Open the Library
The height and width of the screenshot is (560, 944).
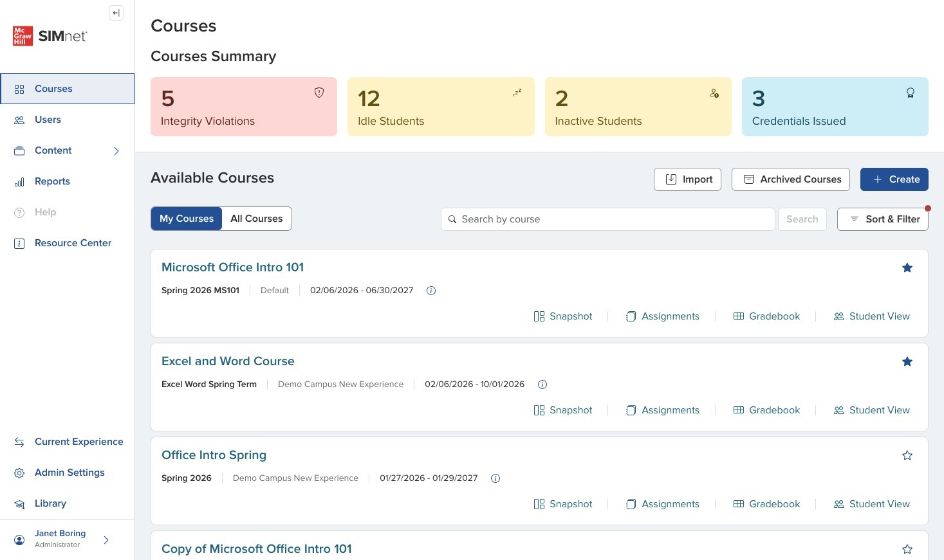coord(67,503)
